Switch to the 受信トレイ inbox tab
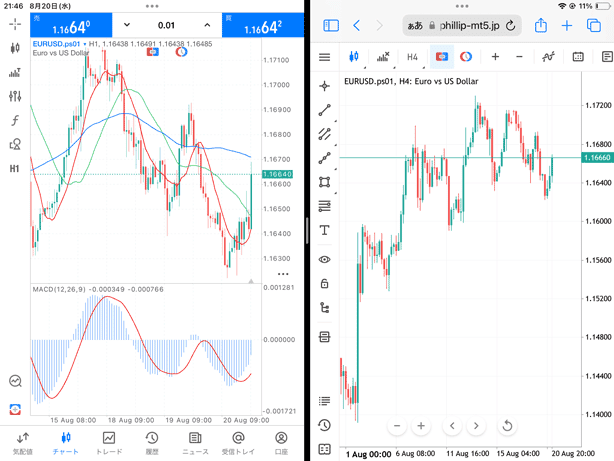This screenshot has height=461, width=614. click(x=238, y=443)
